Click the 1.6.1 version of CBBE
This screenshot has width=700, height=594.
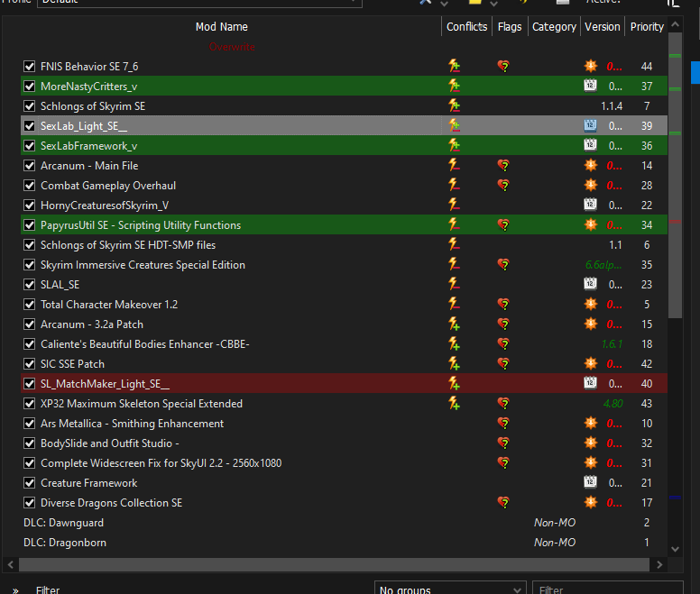pos(612,344)
